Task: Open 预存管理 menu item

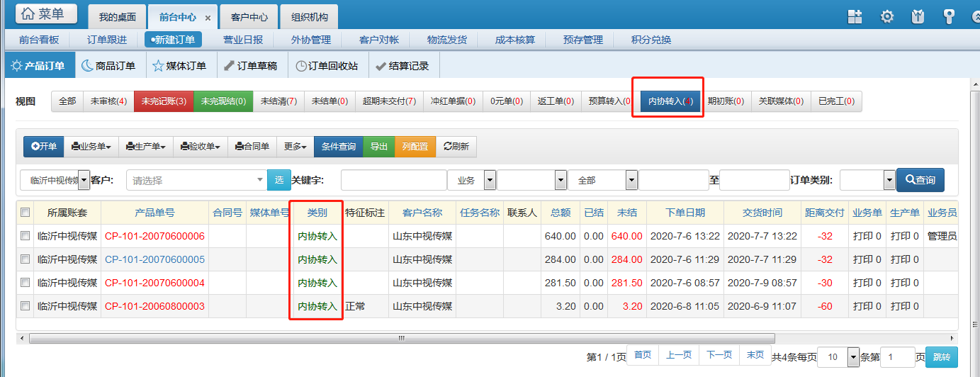Action: tap(583, 40)
